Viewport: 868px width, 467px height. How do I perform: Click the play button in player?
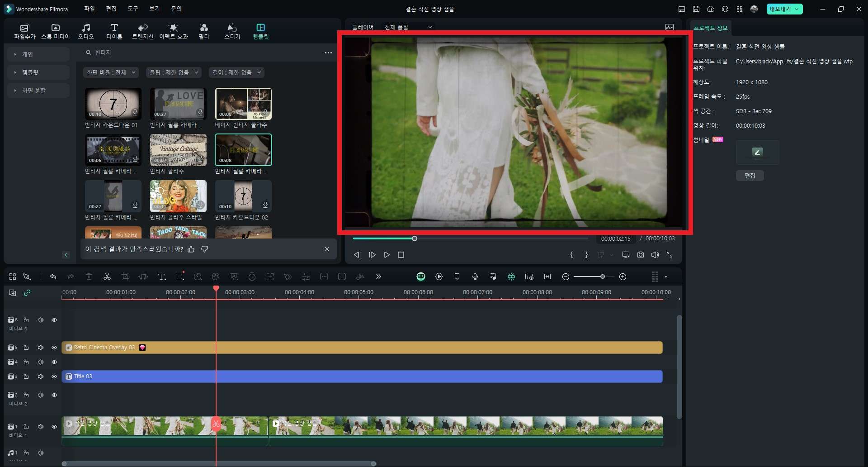[x=387, y=255]
